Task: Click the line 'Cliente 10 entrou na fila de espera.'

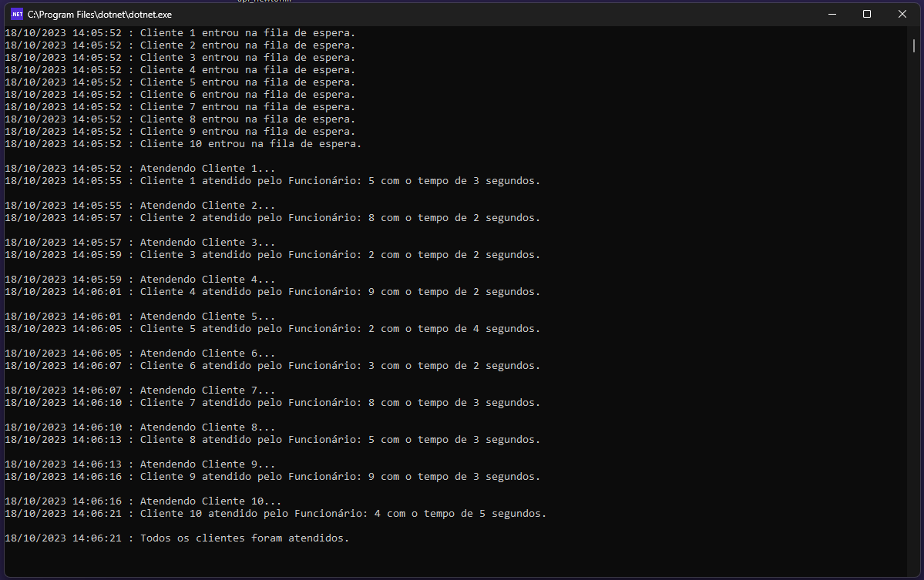Action: point(183,144)
